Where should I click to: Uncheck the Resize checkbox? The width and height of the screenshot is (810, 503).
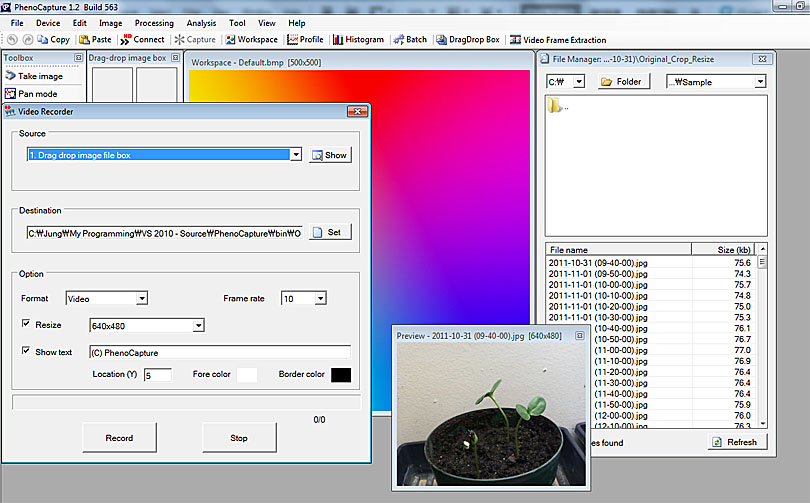(26, 325)
